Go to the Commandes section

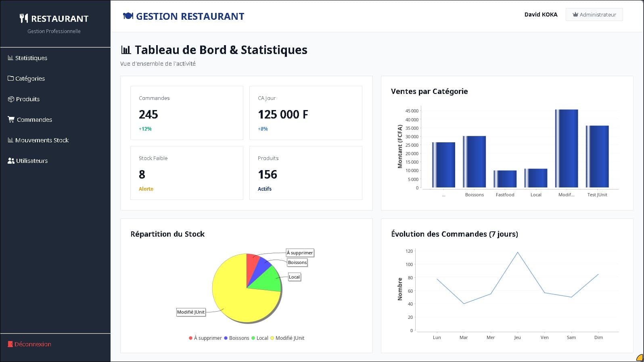pyautogui.click(x=55, y=119)
